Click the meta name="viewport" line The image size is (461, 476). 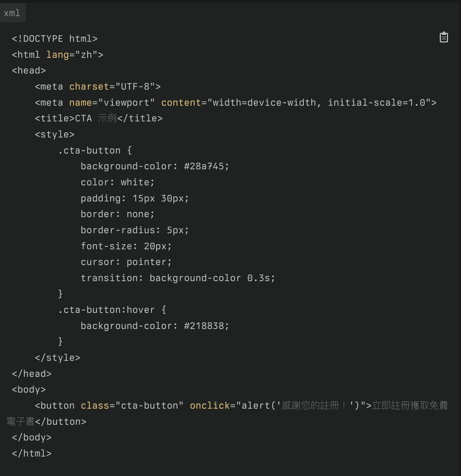[x=236, y=103]
